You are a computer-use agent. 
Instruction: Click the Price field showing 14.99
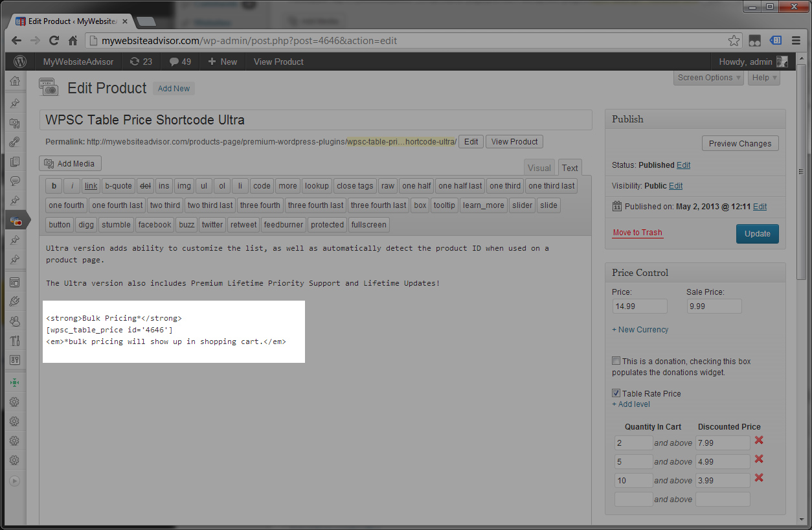(x=640, y=306)
